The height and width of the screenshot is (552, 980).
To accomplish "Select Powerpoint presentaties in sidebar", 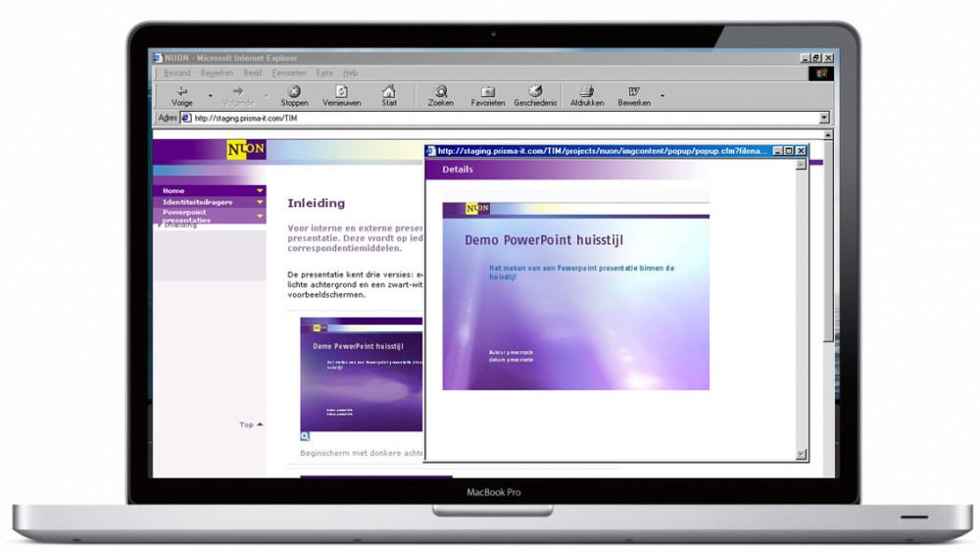I will (186, 216).
